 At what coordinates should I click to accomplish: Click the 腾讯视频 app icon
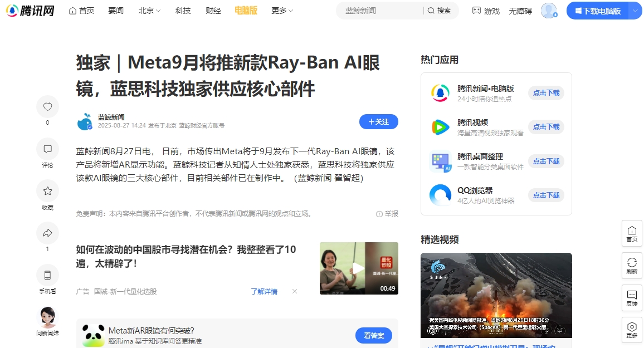(440, 127)
